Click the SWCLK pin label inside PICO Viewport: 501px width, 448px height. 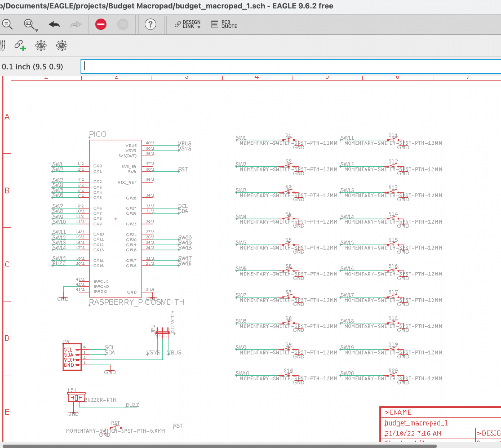[101, 281]
